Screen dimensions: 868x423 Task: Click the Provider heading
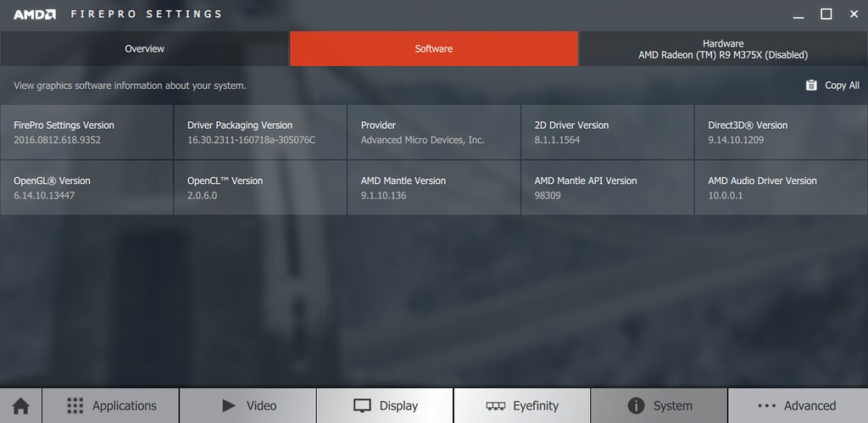point(378,125)
